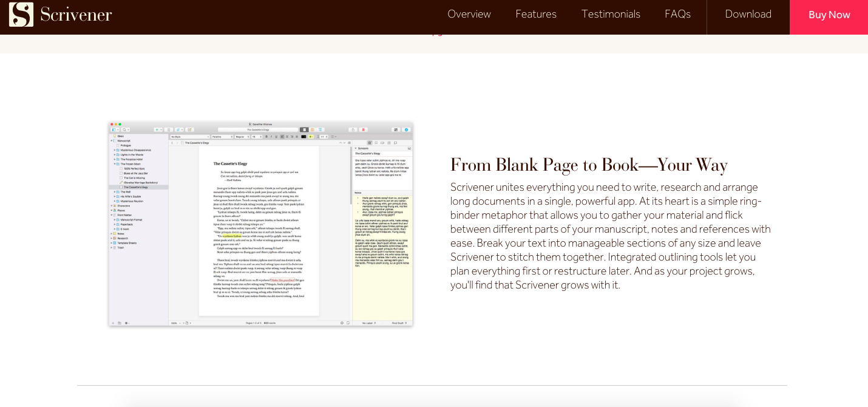The width and height of the screenshot is (868, 407).
Task: Toggle bold in the app format bar
Action: tap(266, 137)
